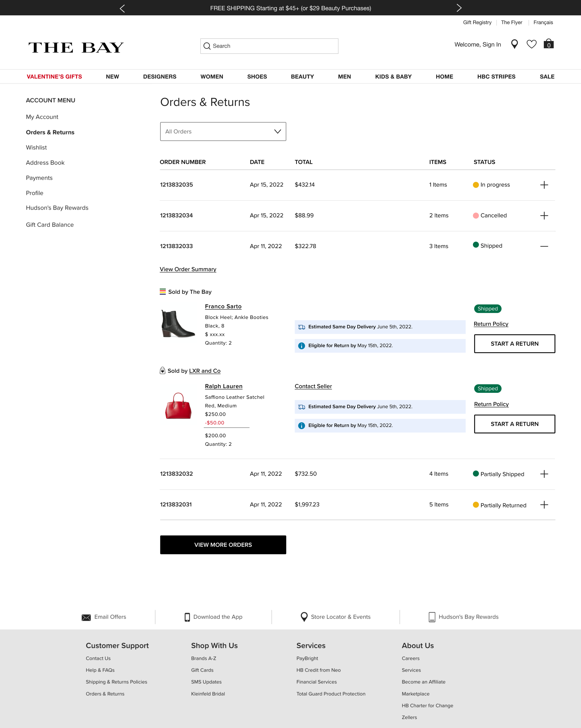Image resolution: width=581 pixels, height=728 pixels.
Task: Expand order 1213832035 details
Action: pos(544,185)
